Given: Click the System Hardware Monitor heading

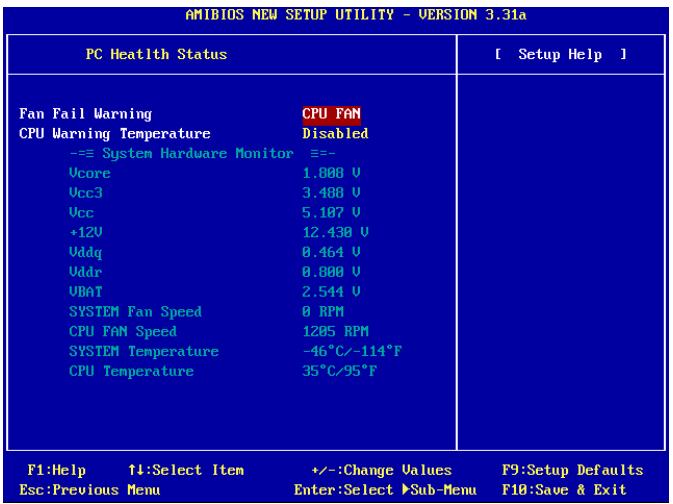Looking at the screenshot, I should [x=203, y=153].
